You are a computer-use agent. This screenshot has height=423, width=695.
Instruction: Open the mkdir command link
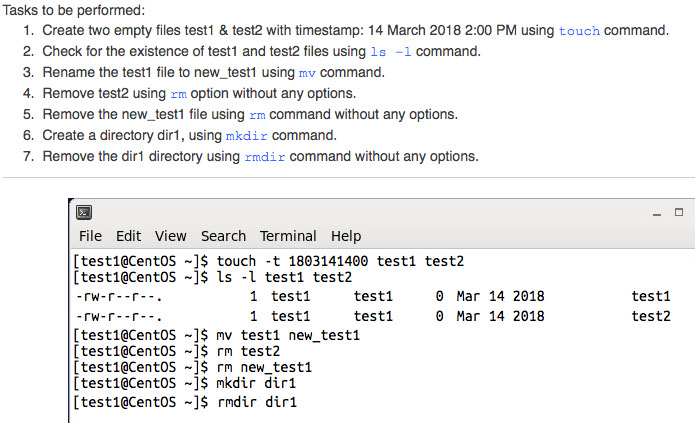pos(248,136)
